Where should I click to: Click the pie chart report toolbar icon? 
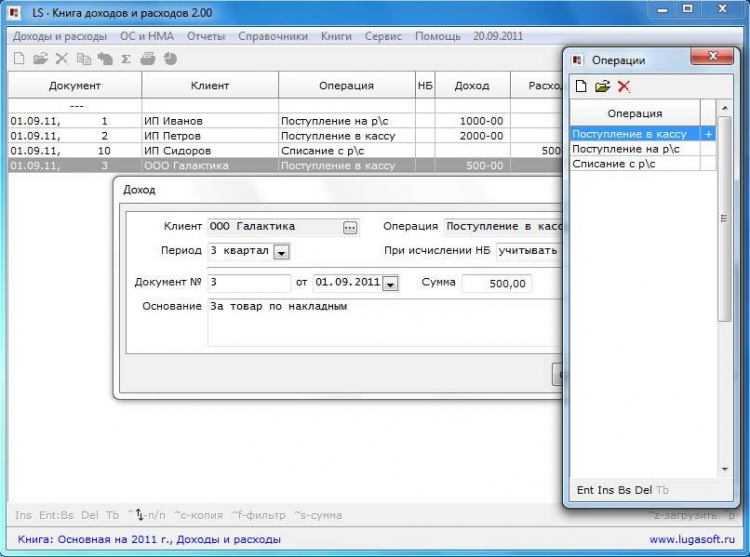pos(170,59)
